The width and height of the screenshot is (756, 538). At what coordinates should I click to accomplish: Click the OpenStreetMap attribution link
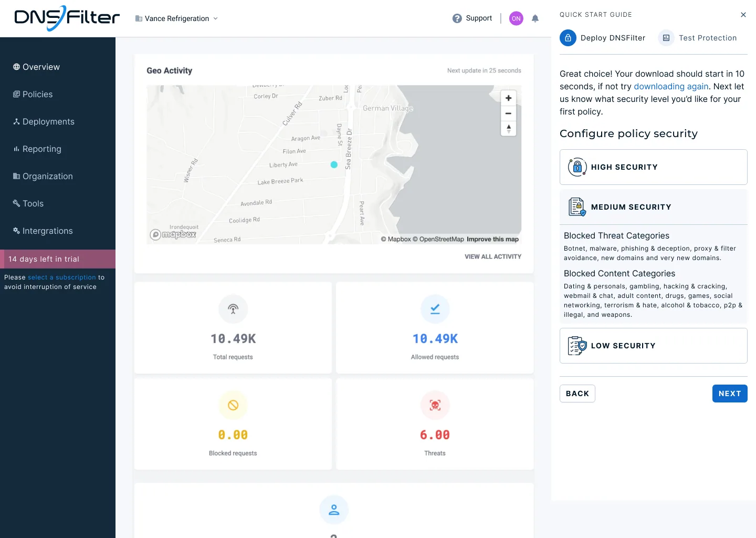coord(438,239)
